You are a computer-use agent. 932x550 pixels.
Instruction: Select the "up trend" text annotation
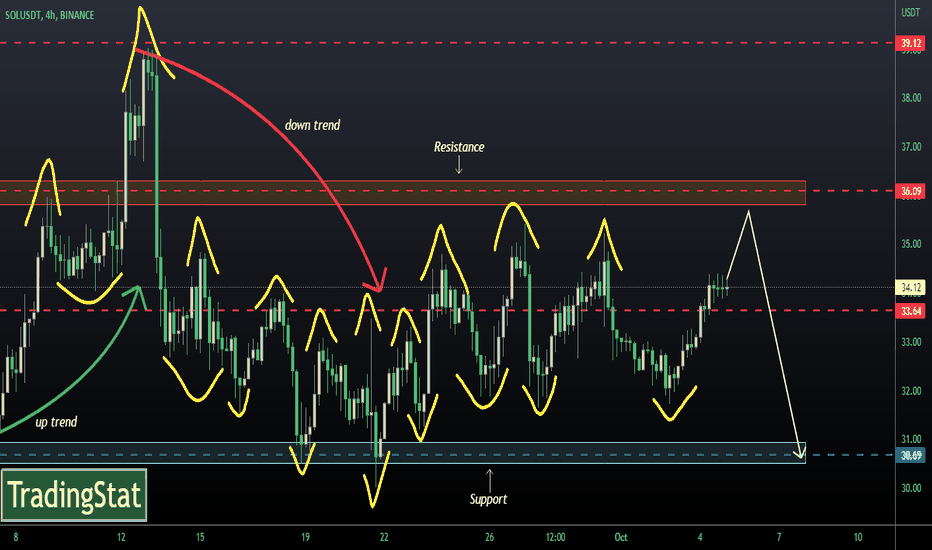(56, 422)
